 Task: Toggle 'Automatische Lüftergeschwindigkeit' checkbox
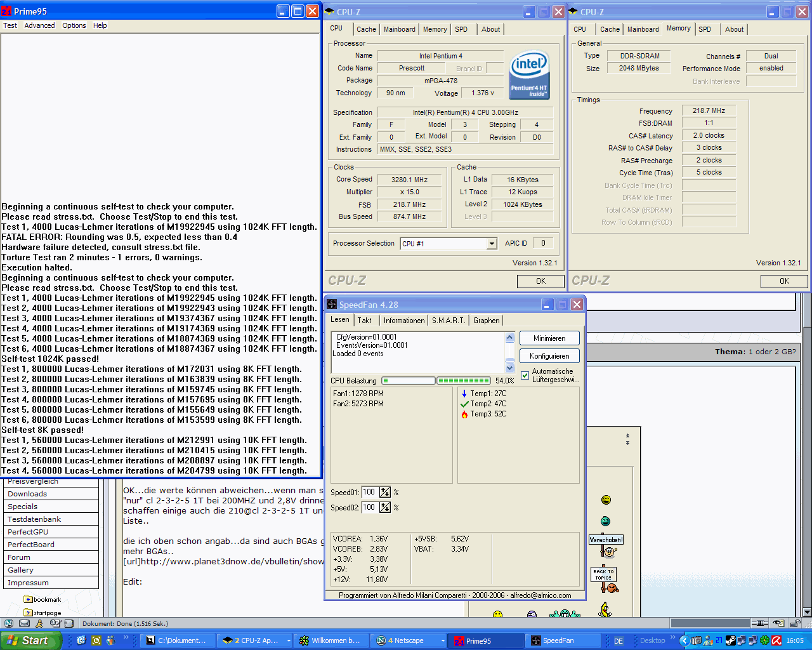(x=525, y=375)
